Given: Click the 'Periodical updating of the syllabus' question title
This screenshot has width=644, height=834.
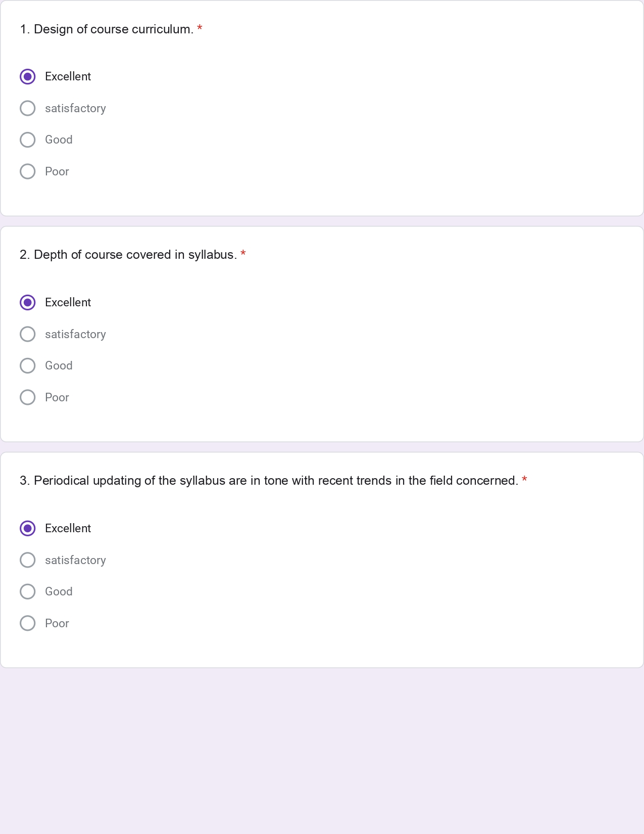Looking at the screenshot, I should tap(269, 481).
